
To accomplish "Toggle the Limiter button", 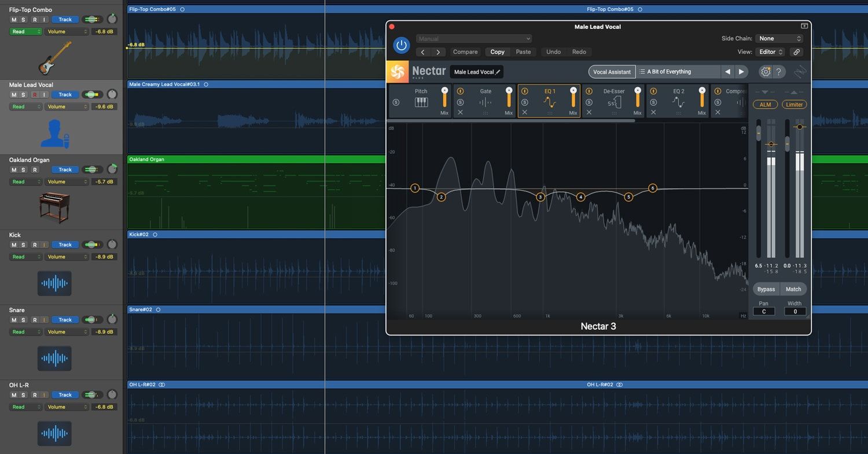I will point(795,105).
